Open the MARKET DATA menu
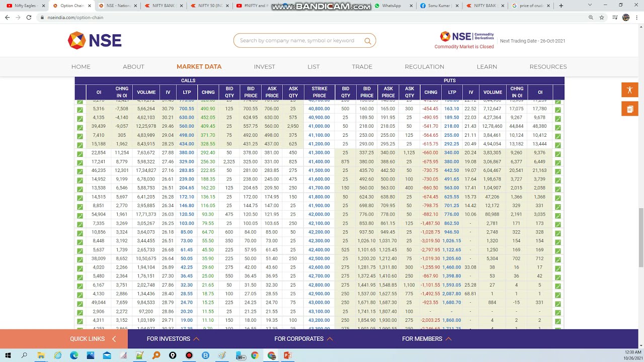 [199, 66]
